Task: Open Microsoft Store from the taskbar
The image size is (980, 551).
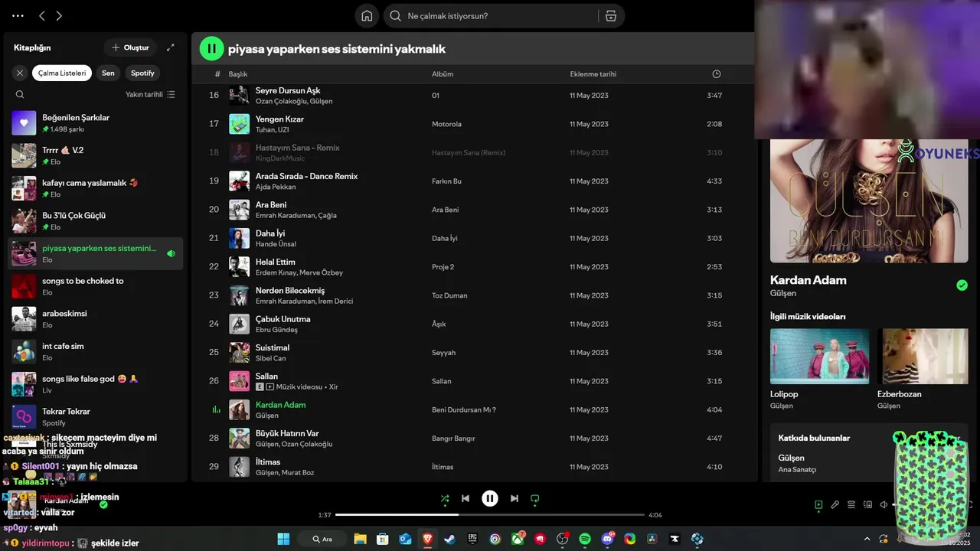Action: coord(382,539)
